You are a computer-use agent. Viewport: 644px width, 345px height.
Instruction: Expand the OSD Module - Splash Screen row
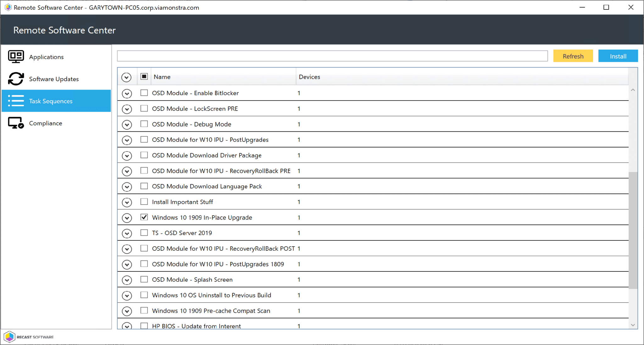[127, 280]
